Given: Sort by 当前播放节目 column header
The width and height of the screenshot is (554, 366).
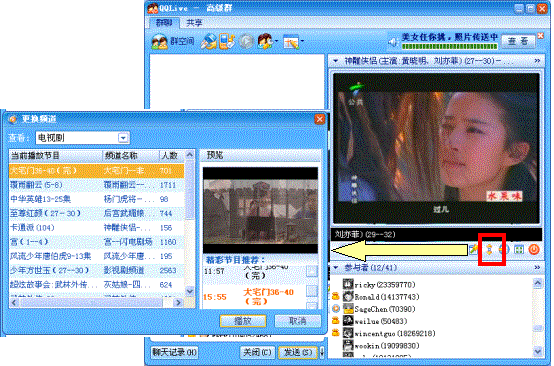Looking at the screenshot, I should [55, 155].
